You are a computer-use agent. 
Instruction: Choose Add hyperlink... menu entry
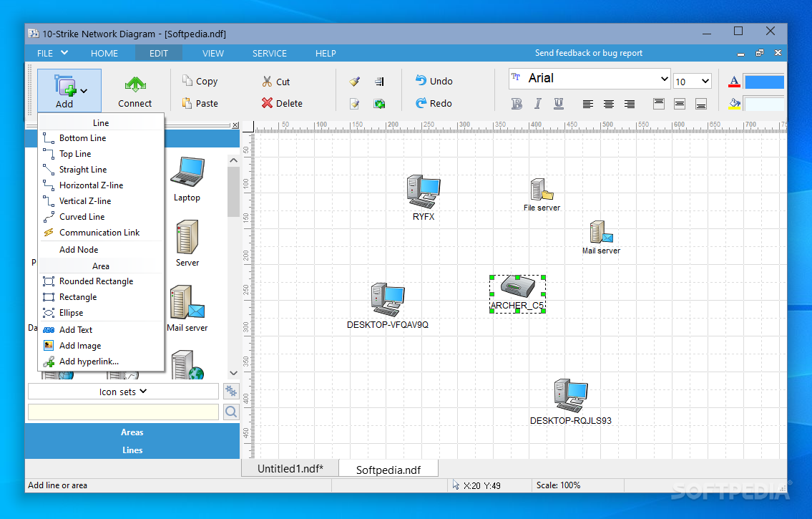(x=101, y=362)
